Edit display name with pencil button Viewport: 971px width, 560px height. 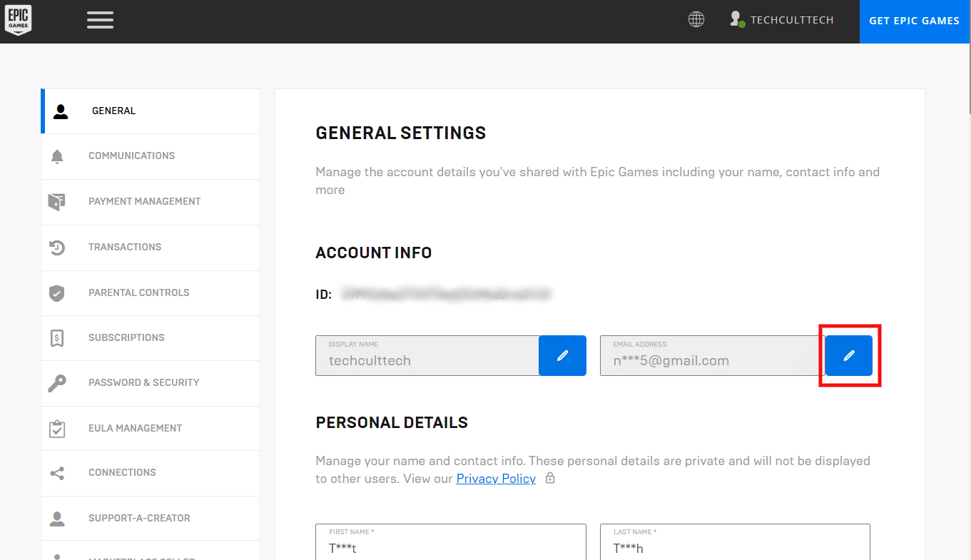pos(562,355)
